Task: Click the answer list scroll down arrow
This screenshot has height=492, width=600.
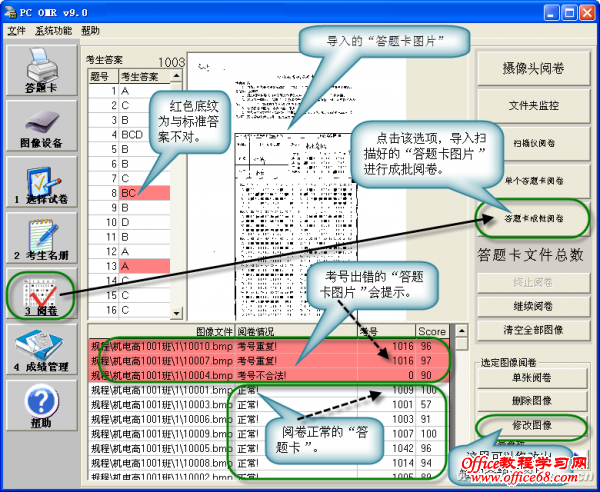Action: click(x=176, y=313)
